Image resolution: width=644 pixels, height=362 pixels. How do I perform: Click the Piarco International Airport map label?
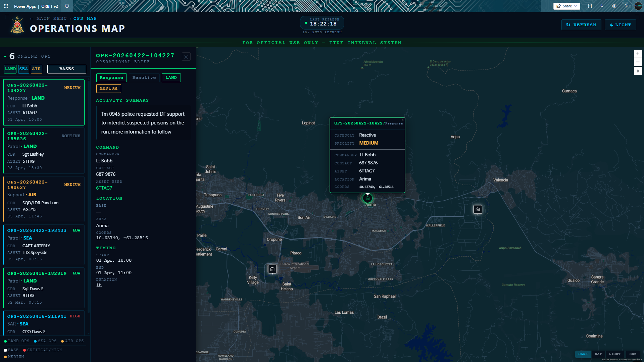pos(295,266)
